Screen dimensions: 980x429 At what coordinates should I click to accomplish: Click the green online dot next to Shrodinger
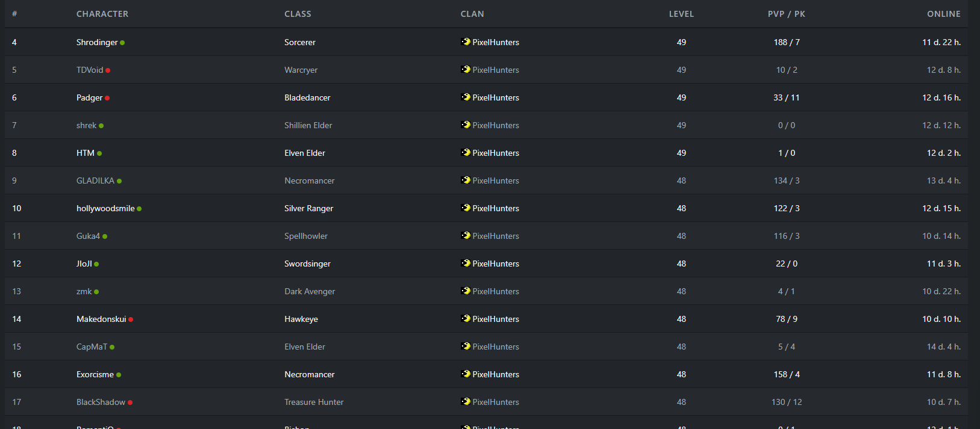coord(122,43)
